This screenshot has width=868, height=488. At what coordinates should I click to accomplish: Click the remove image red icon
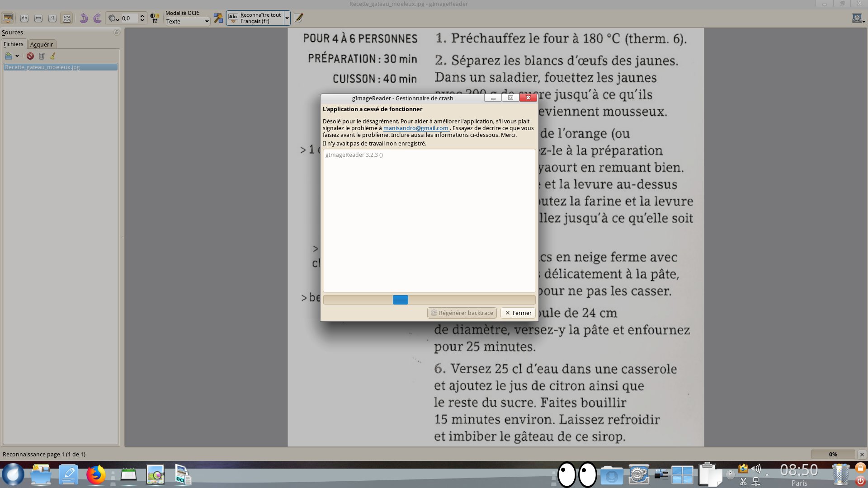pos(30,56)
